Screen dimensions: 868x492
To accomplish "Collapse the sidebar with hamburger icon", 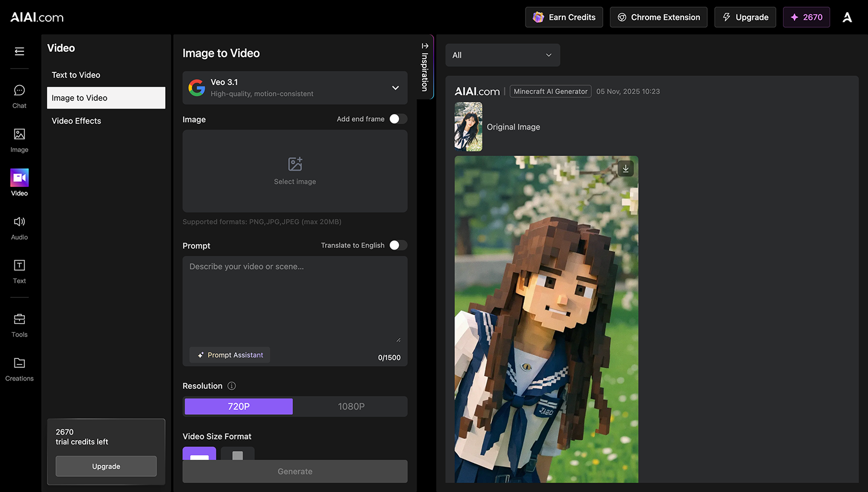I will click(x=19, y=51).
